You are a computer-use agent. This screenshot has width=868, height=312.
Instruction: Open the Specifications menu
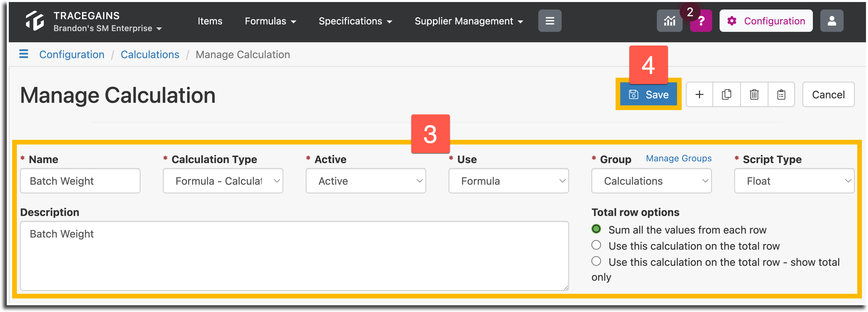[355, 21]
